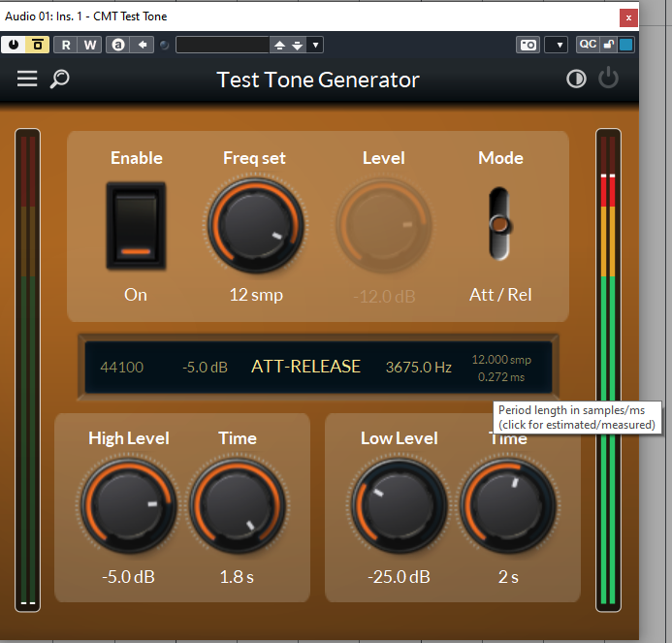Click the 12 smp frequency value
This screenshot has width=672, height=643.
[256, 295]
